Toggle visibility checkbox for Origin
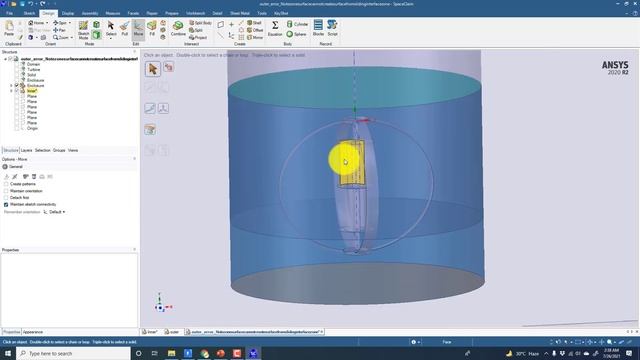Viewport: 640px width, 360px height. [x=17, y=128]
